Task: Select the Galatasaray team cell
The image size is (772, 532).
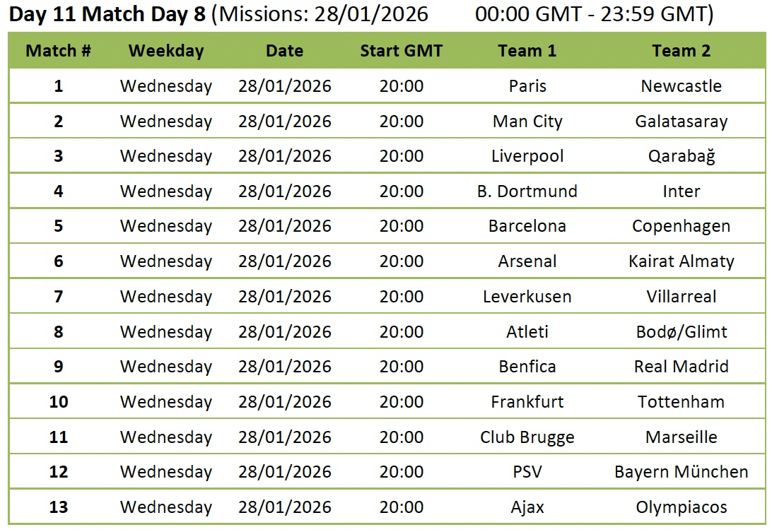Action: click(681, 122)
